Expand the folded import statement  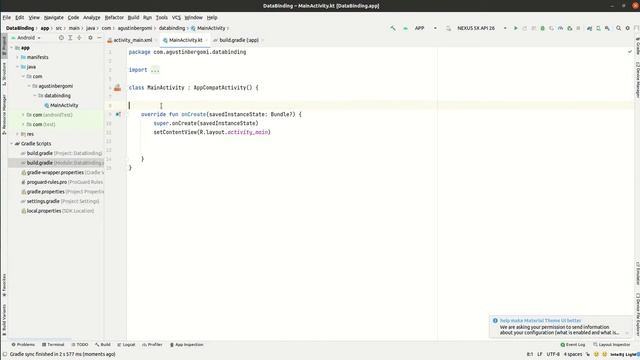[155, 70]
